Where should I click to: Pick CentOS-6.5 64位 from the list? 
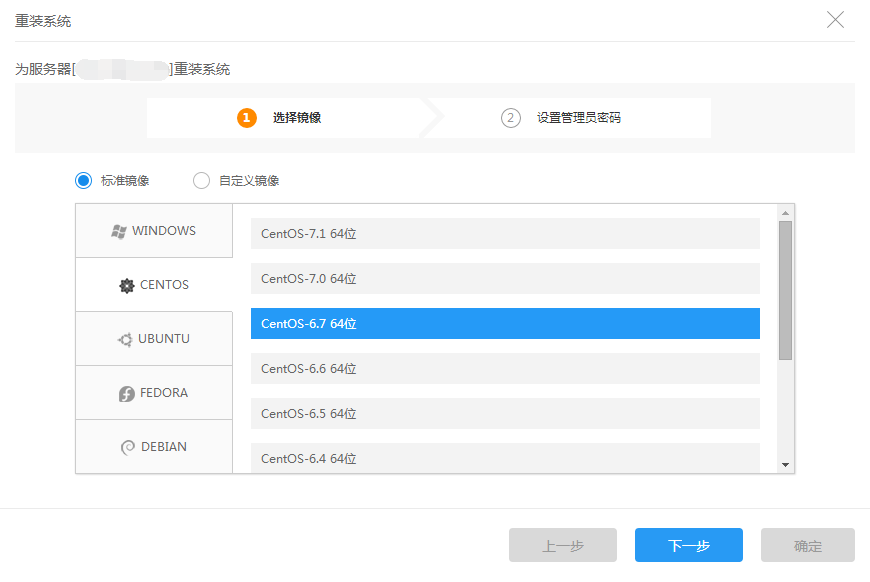[505, 413]
